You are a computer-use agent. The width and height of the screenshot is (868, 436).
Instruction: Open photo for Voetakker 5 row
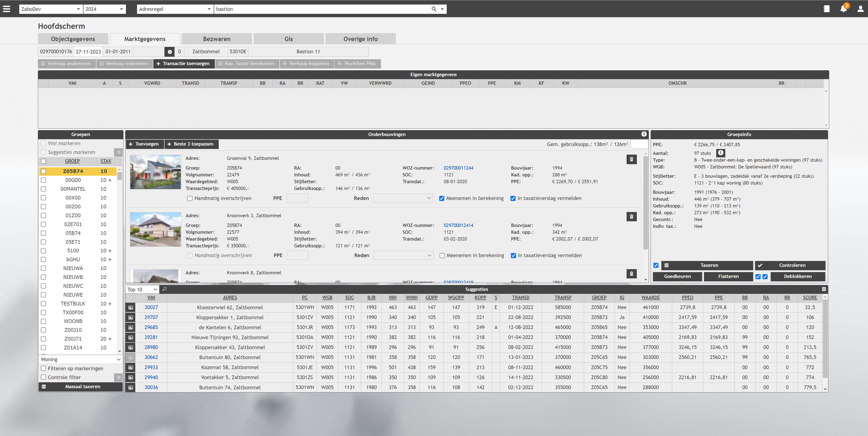(131, 378)
